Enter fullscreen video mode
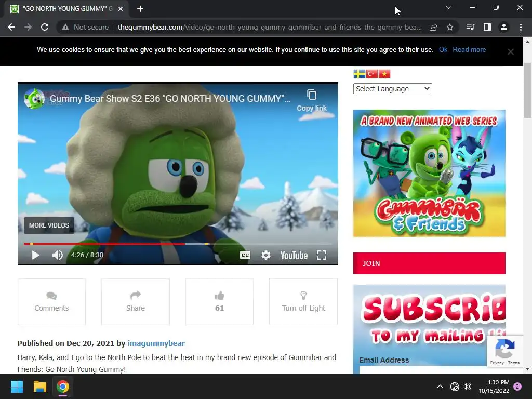Screen dimensions: 532x399 pos(321,255)
